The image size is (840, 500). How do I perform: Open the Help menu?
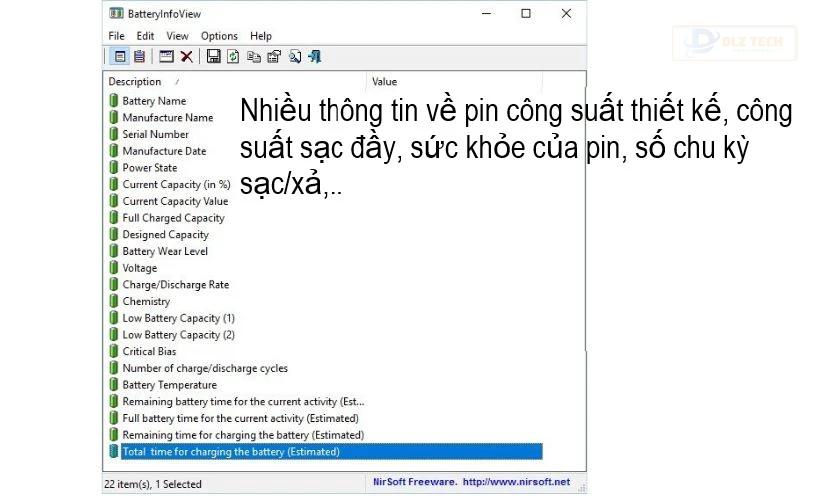tap(261, 36)
